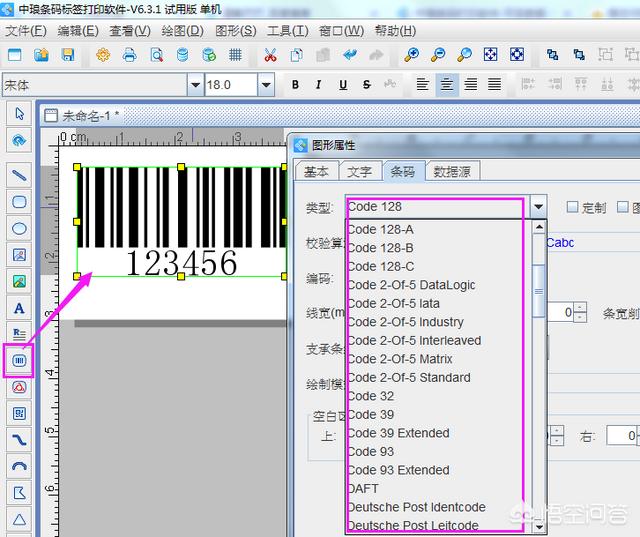Image resolution: width=640 pixels, height=537 pixels.
Task: Toggle the grid display icon
Action: coord(236,54)
